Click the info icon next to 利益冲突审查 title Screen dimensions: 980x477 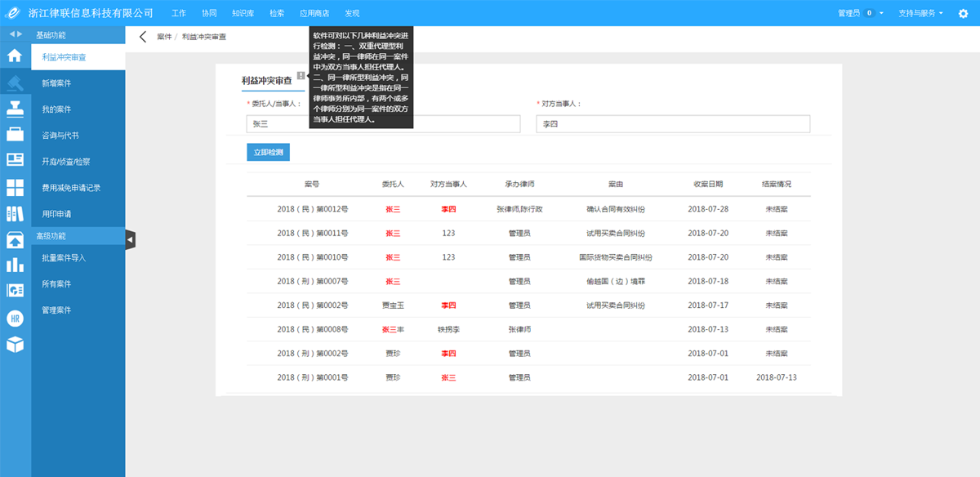click(301, 77)
